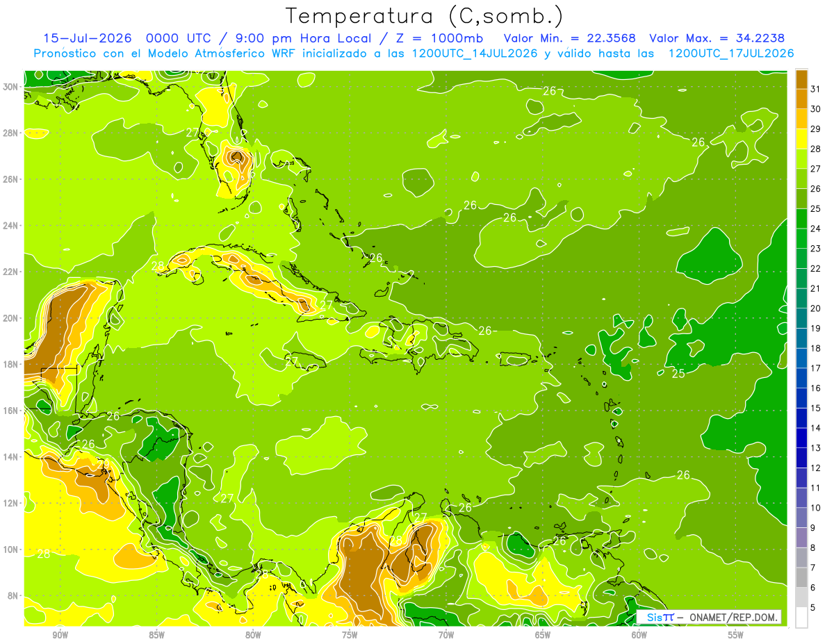Click the 90W longitude axis label
Viewport: 834px width, 644px height.
click(60, 635)
